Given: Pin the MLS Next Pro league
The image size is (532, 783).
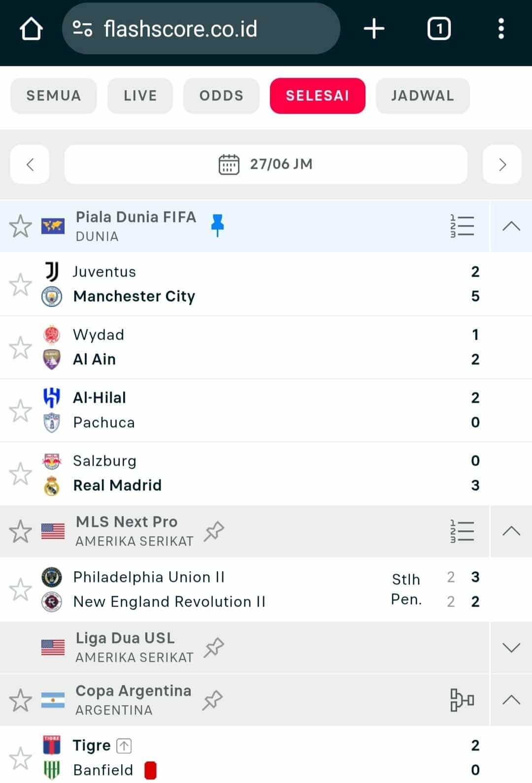Looking at the screenshot, I should click(214, 531).
